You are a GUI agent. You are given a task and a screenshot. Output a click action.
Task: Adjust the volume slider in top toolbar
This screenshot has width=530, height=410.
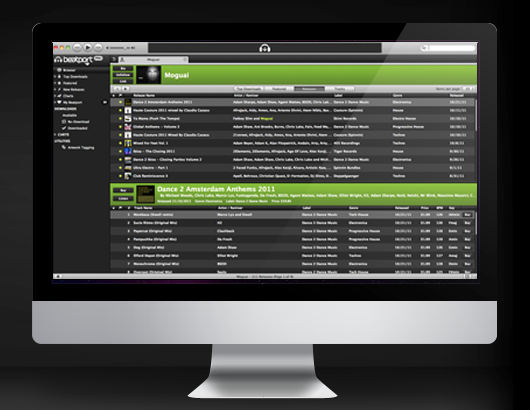121,48
